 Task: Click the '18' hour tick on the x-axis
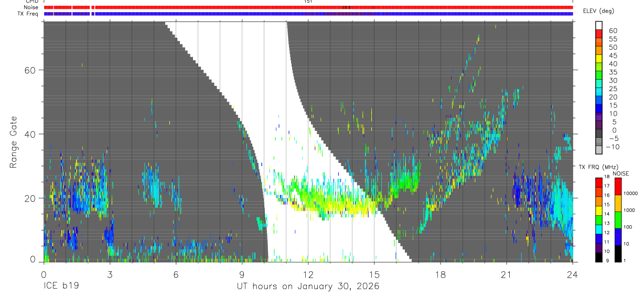click(440, 274)
